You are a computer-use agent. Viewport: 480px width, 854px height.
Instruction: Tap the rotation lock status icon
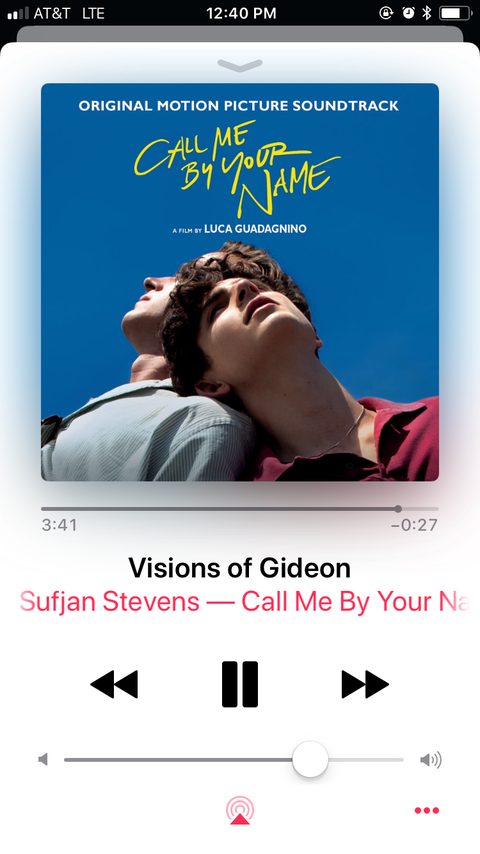[x=386, y=13]
